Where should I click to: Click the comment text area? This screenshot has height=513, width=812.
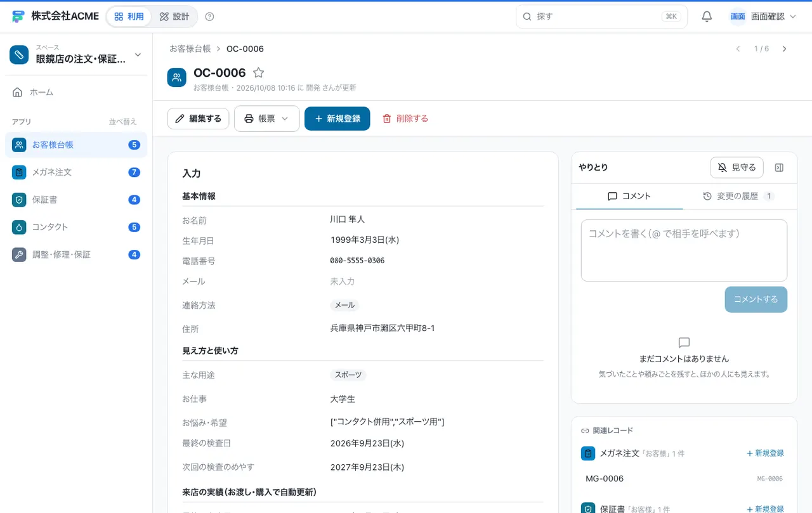point(684,250)
